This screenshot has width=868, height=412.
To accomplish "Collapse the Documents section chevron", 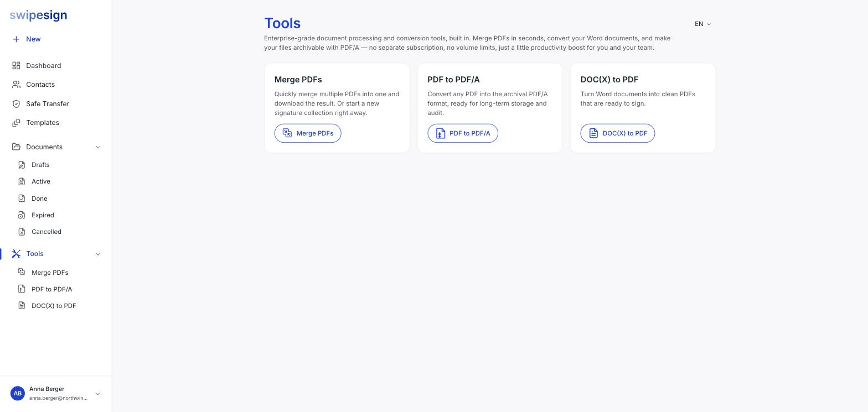I will tap(98, 147).
